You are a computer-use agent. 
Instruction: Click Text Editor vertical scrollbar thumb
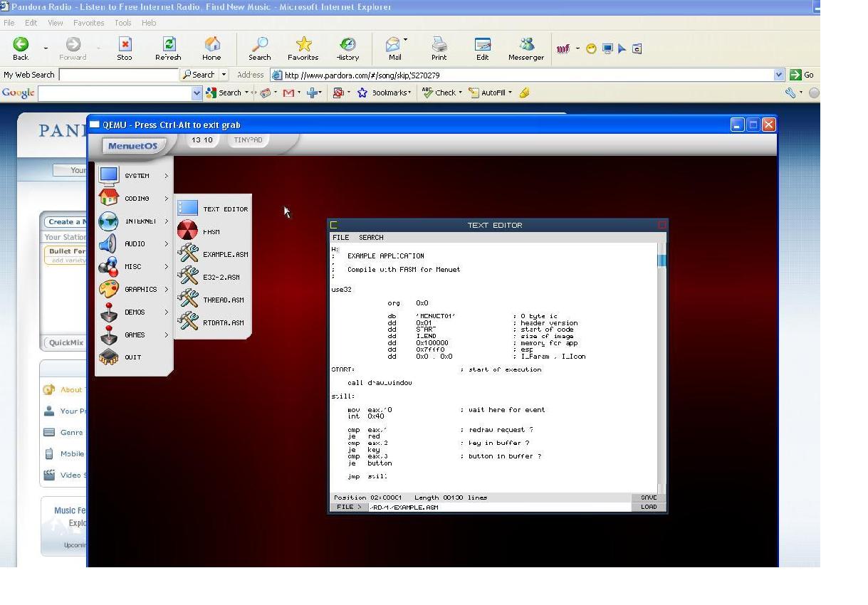(662, 261)
